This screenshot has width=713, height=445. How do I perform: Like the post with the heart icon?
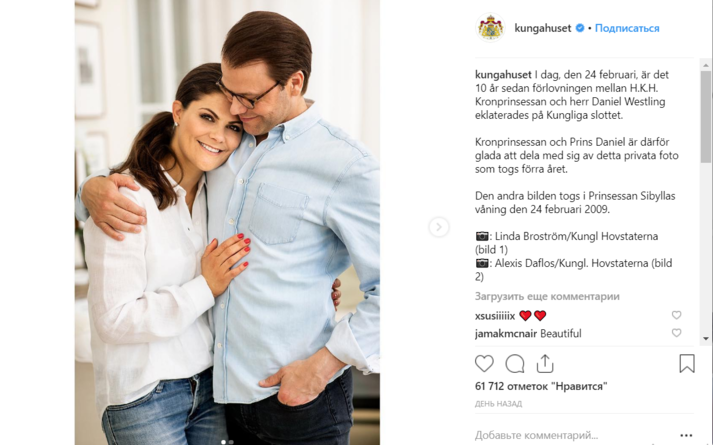point(484,364)
